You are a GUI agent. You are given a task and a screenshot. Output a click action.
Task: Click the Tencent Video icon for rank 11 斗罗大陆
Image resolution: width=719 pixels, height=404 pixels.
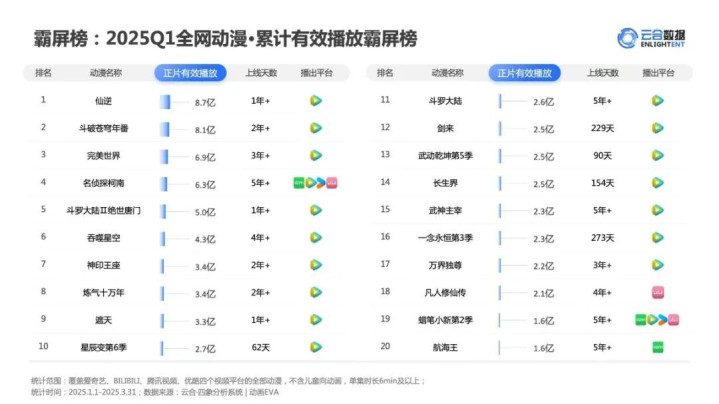[x=658, y=100]
